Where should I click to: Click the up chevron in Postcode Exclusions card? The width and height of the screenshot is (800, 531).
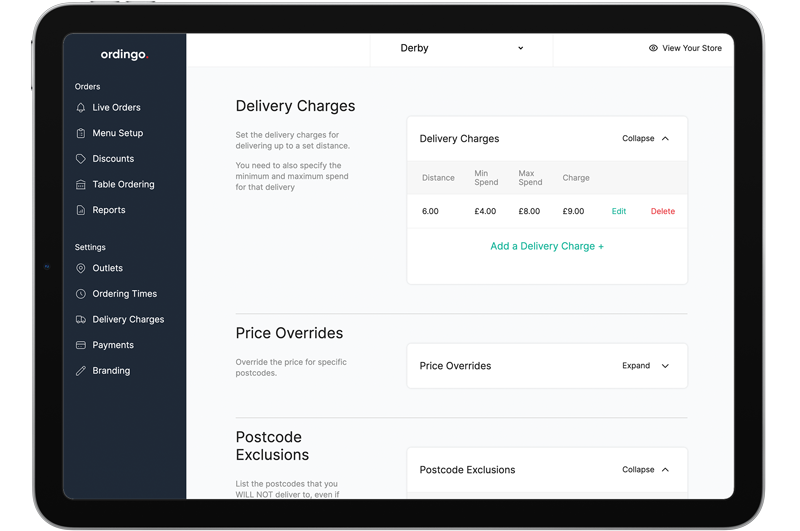(x=665, y=470)
